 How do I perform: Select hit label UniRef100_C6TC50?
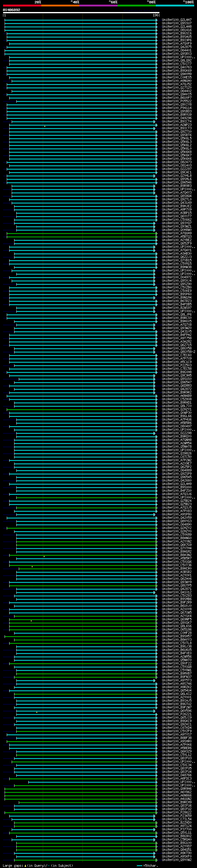177,457
